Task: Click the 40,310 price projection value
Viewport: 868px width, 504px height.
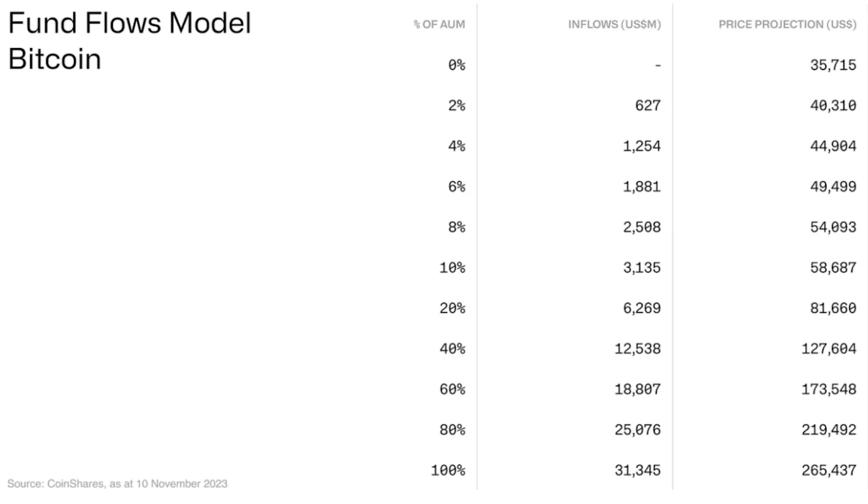Action: tap(832, 106)
